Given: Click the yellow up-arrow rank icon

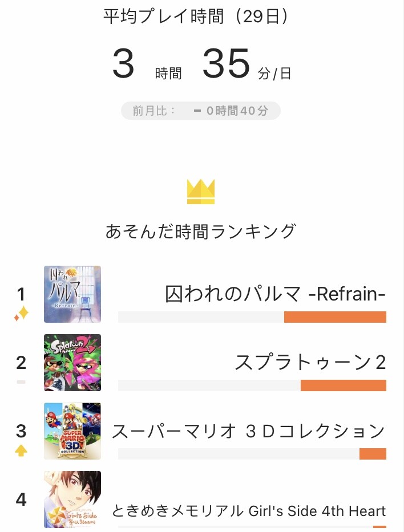Looking at the screenshot, I should click(21, 451).
